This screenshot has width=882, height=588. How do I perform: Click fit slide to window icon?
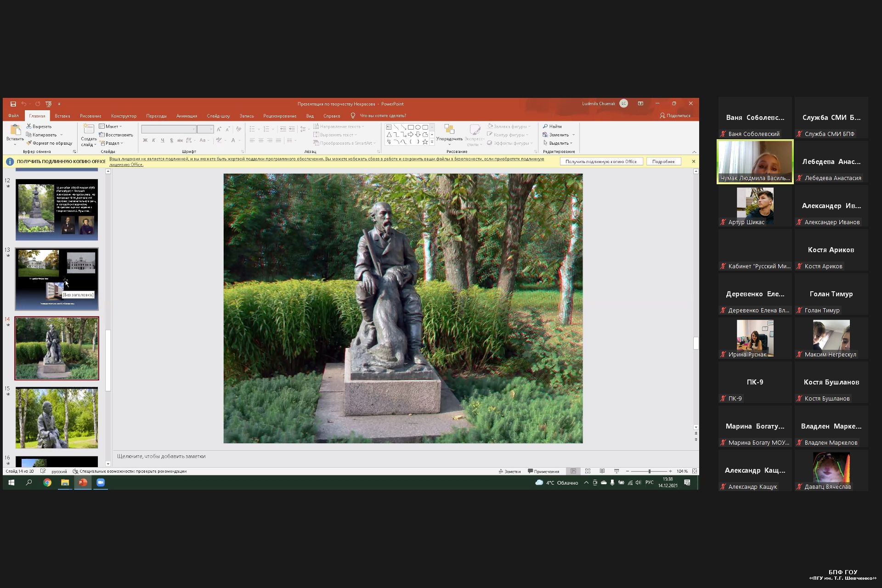pos(695,471)
